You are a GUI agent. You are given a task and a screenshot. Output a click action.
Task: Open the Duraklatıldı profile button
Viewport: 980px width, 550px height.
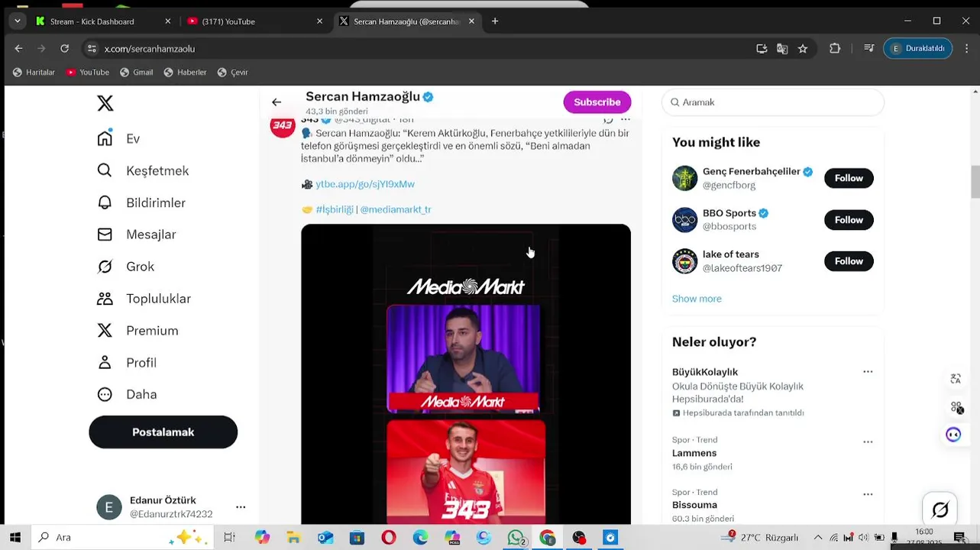(918, 48)
